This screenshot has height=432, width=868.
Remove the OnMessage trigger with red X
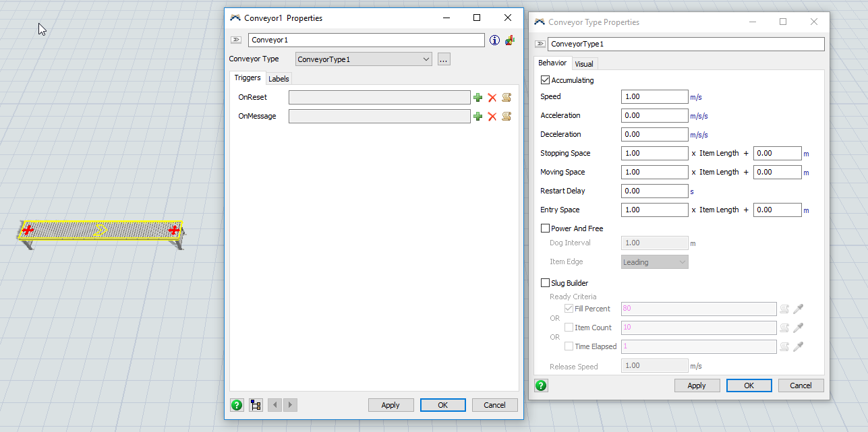pyautogui.click(x=492, y=117)
